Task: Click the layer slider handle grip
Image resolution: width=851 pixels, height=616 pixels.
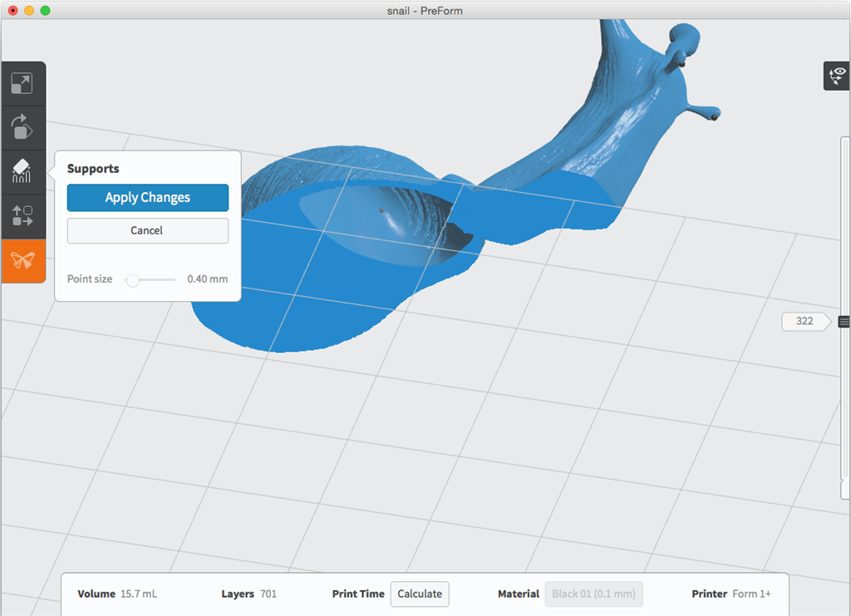Action: coord(844,322)
